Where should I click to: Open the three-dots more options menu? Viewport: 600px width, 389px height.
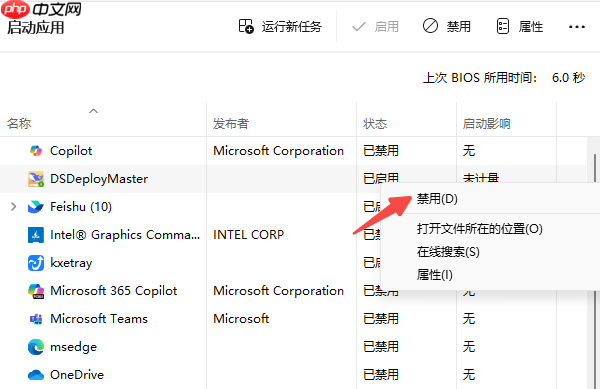pos(577,27)
